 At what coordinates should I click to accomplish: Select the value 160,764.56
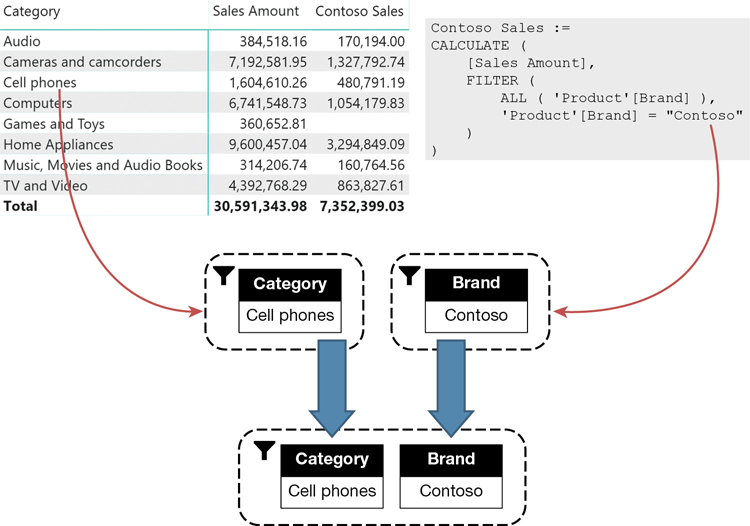(x=371, y=165)
